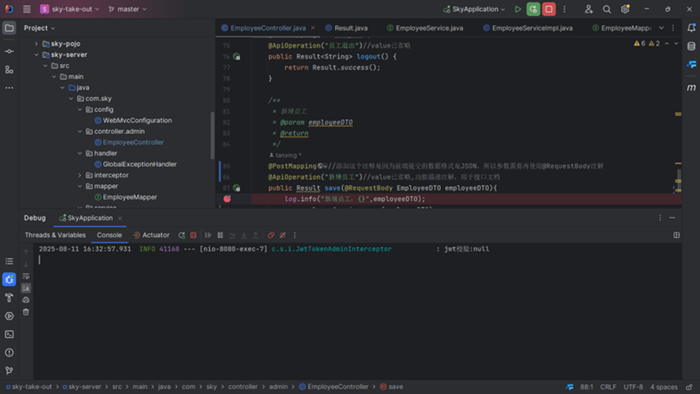This screenshot has width=700, height=394.
Task: Show hidden editor tabs dropdown
Action: pos(661,28)
